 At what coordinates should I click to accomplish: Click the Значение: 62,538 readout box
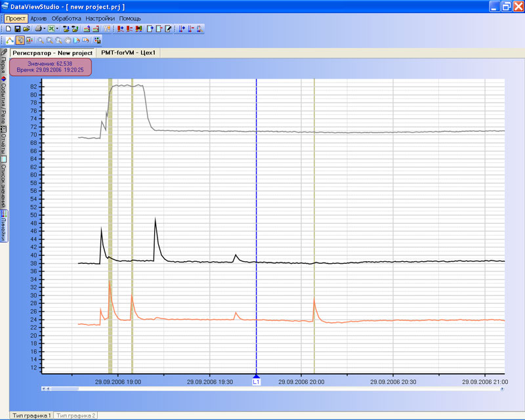tap(51, 67)
